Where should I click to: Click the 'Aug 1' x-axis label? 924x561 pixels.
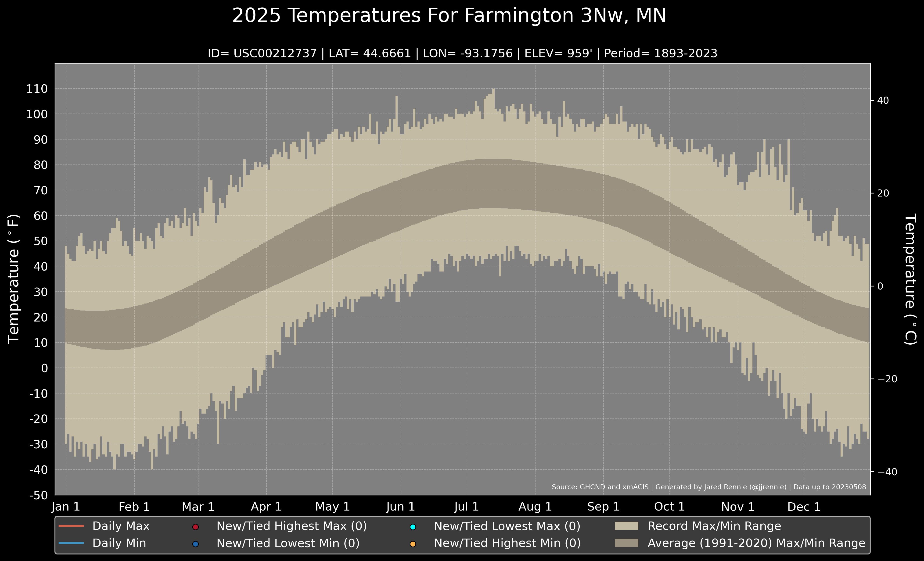[x=535, y=507]
